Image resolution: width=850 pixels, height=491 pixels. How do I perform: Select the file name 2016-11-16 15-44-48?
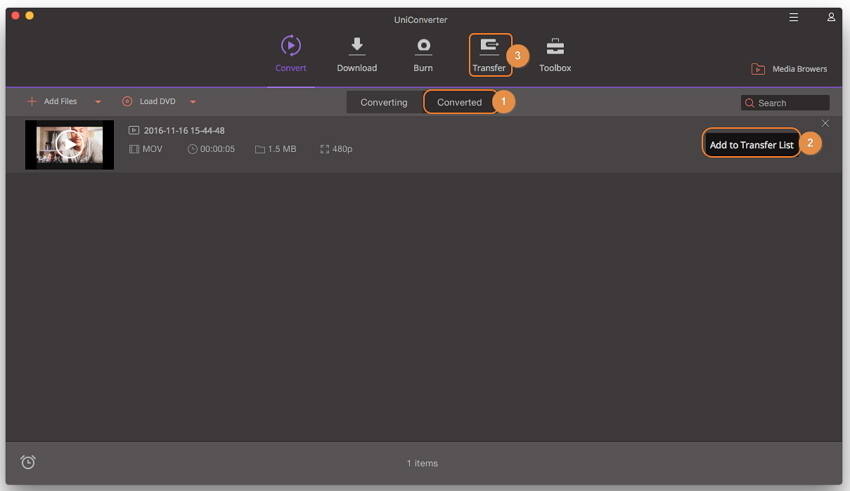(x=184, y=131)
